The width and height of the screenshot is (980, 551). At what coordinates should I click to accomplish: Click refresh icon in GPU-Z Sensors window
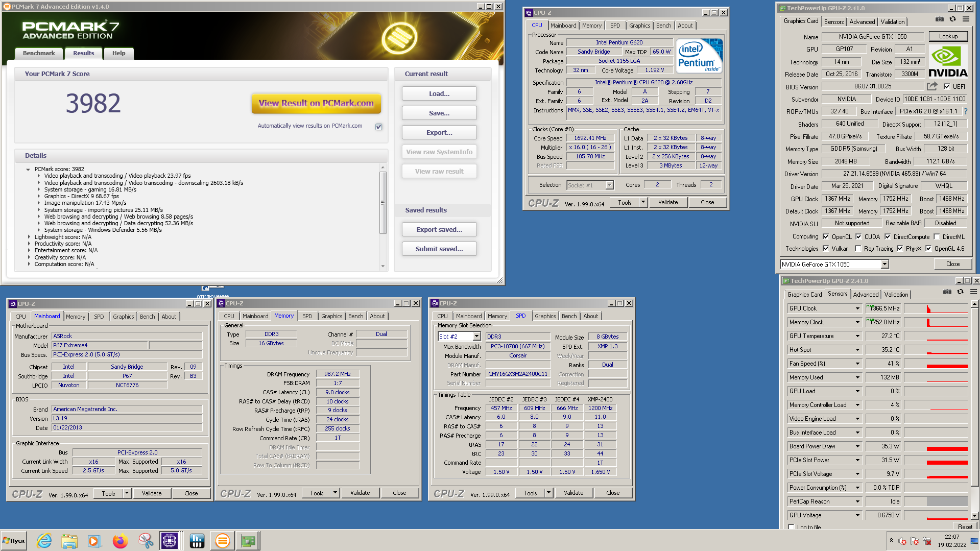click(960, 292)
